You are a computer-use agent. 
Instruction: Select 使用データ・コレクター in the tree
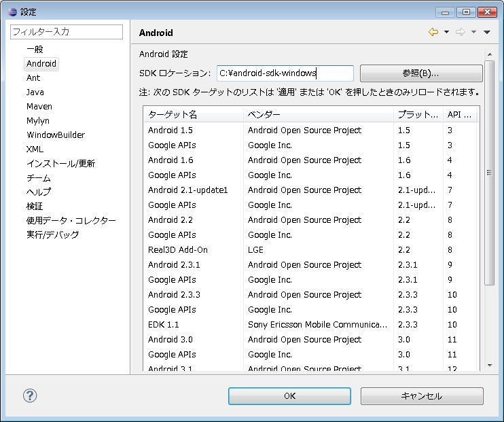(x=71, y=221)
